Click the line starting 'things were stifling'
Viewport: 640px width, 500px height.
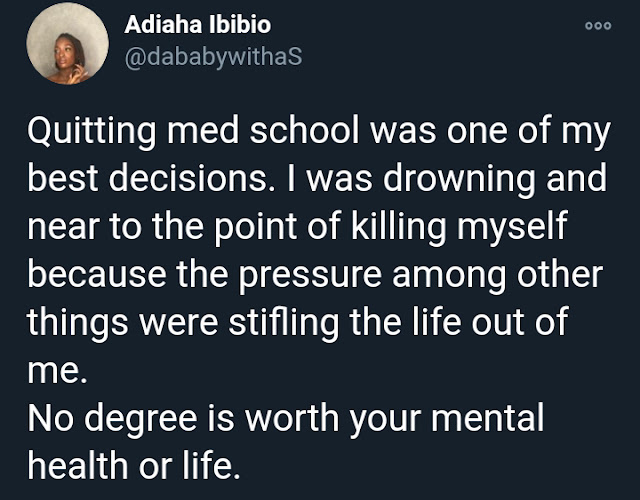click(x=298, y=322)
